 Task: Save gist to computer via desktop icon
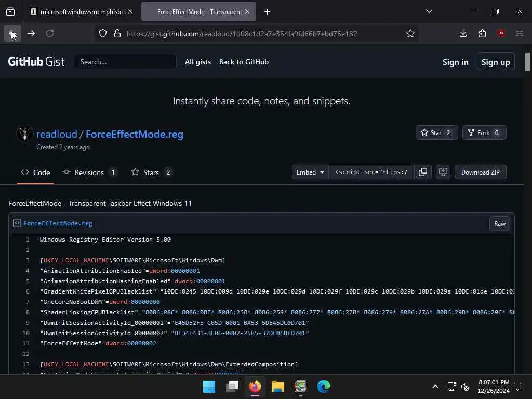[x=443, y=172]
